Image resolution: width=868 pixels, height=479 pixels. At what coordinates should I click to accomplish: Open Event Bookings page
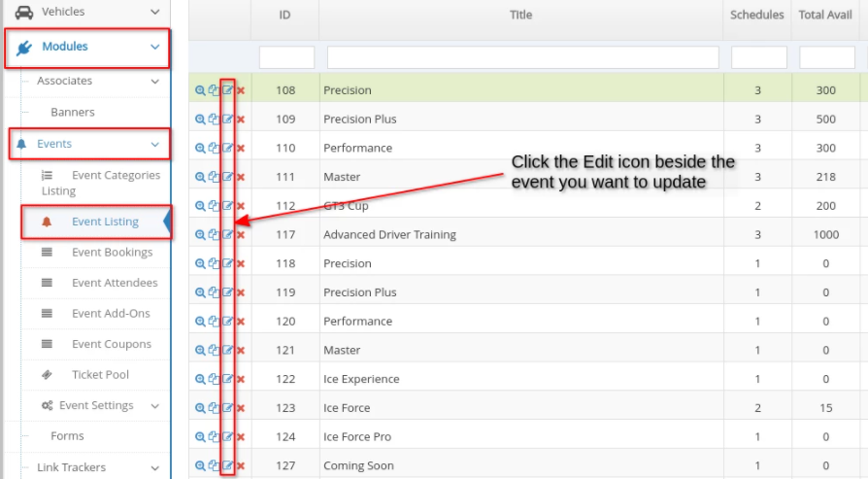click(x=113, y=252)
